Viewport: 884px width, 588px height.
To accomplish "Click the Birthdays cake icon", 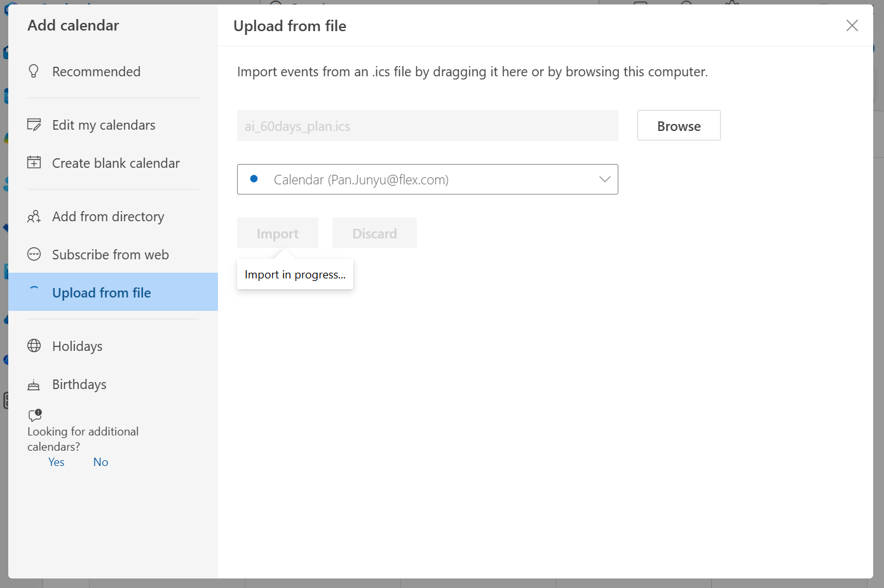I will pos(34,385).
